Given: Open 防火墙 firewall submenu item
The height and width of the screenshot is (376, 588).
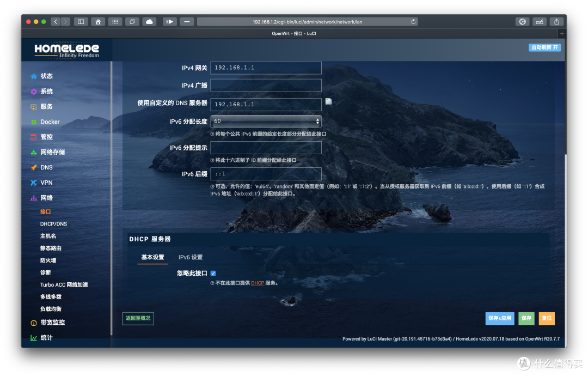Looking at the screenshot, I should coord(48,260).
